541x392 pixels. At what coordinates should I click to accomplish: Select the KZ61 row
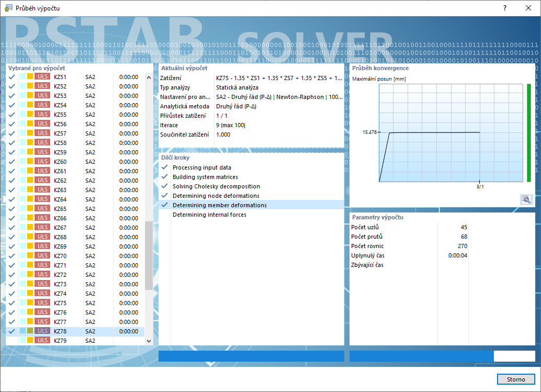pyautogui.click(x=75, y=171)
